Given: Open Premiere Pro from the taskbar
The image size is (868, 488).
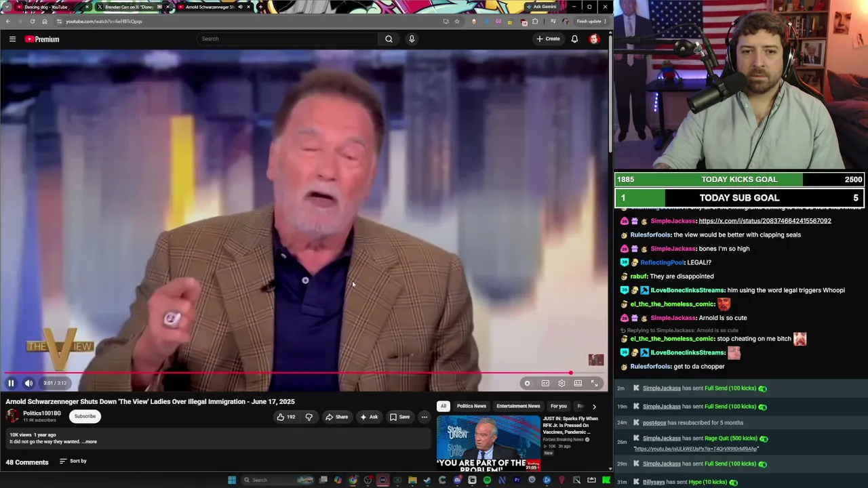Looking at the screenshot, I should click(517, 480).
